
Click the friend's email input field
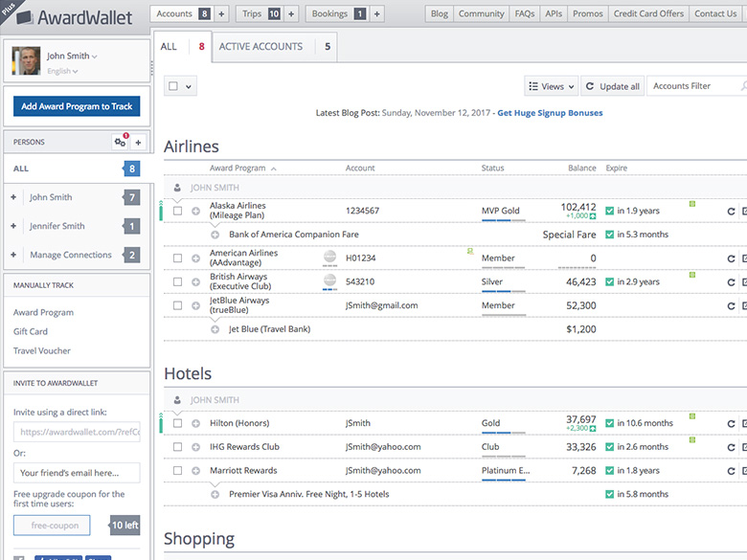77,473
